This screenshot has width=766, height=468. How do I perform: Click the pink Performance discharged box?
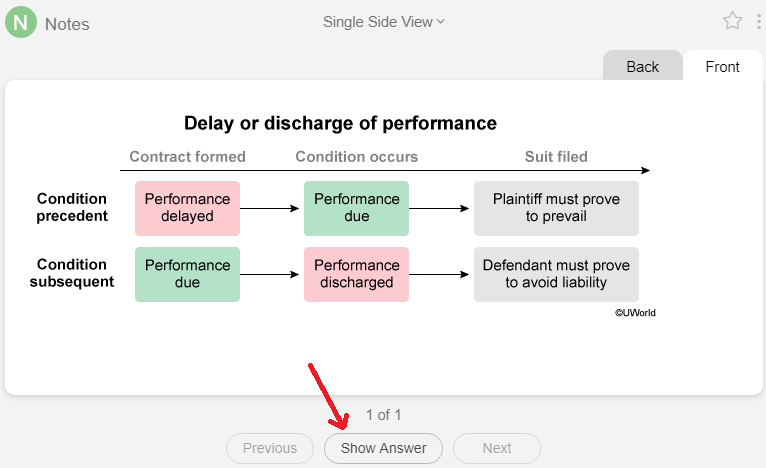357,274
